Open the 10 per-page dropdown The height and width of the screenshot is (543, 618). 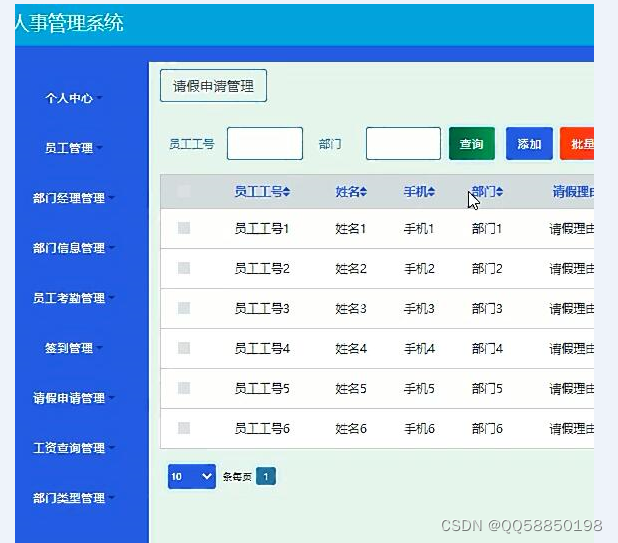[x=192, y=476]
